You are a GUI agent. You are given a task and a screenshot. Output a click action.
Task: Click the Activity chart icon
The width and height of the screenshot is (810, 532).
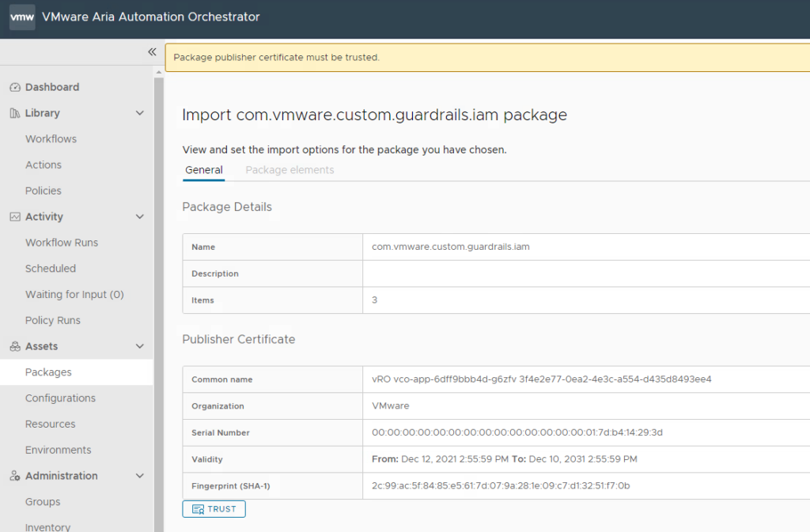[x=15, y=217]
